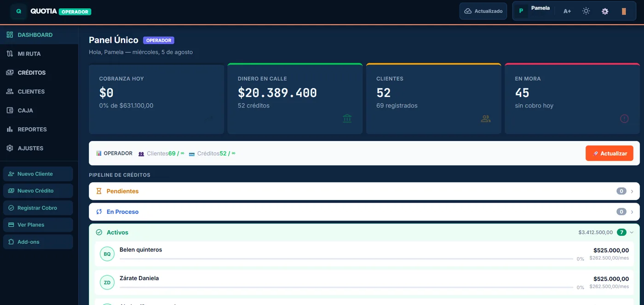The height and width of the screenshot is (305, 644).
Task: Open CRÉDITOS in the sidebar
Action: (39, 72)
